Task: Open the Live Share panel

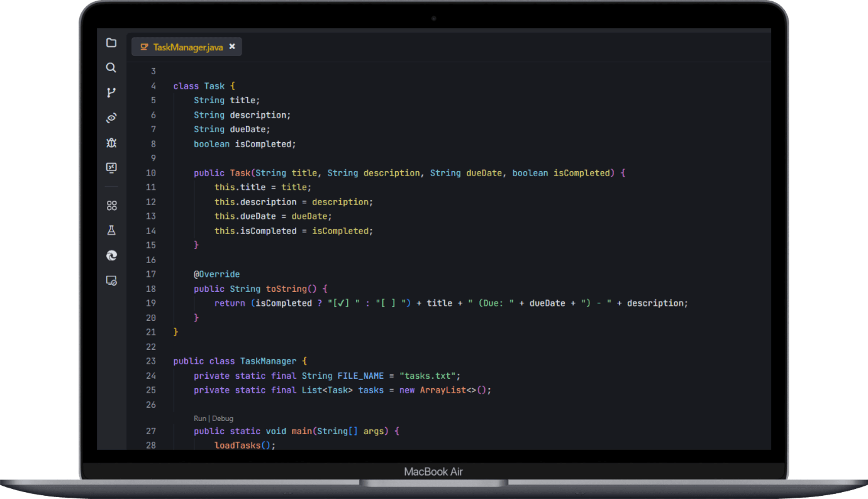Action: tap(111, 118)
